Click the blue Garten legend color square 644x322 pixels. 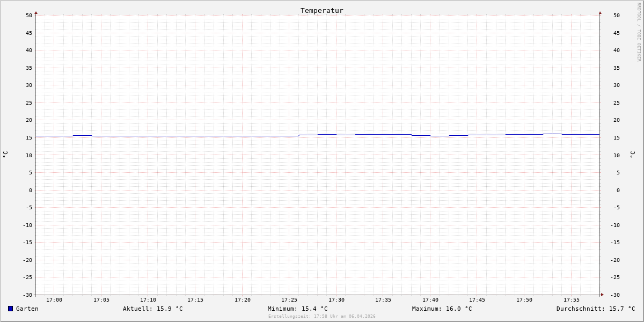point(10,309)
